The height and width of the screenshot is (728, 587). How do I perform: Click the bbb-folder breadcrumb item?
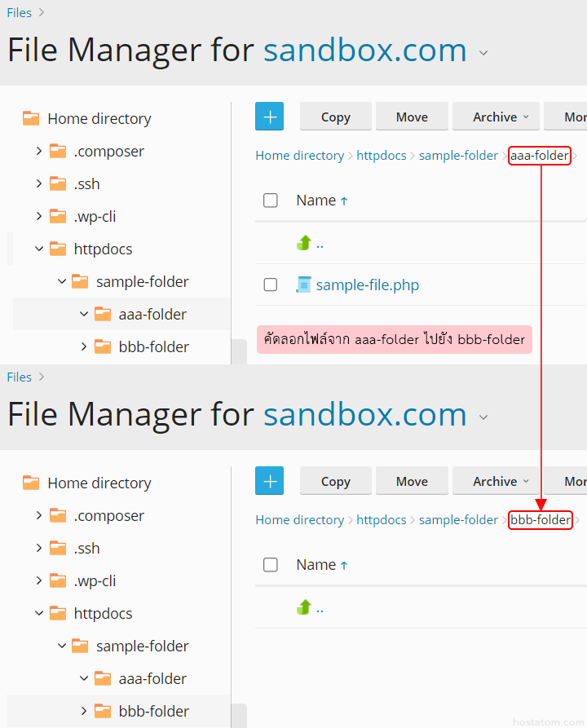pos(540,520)
